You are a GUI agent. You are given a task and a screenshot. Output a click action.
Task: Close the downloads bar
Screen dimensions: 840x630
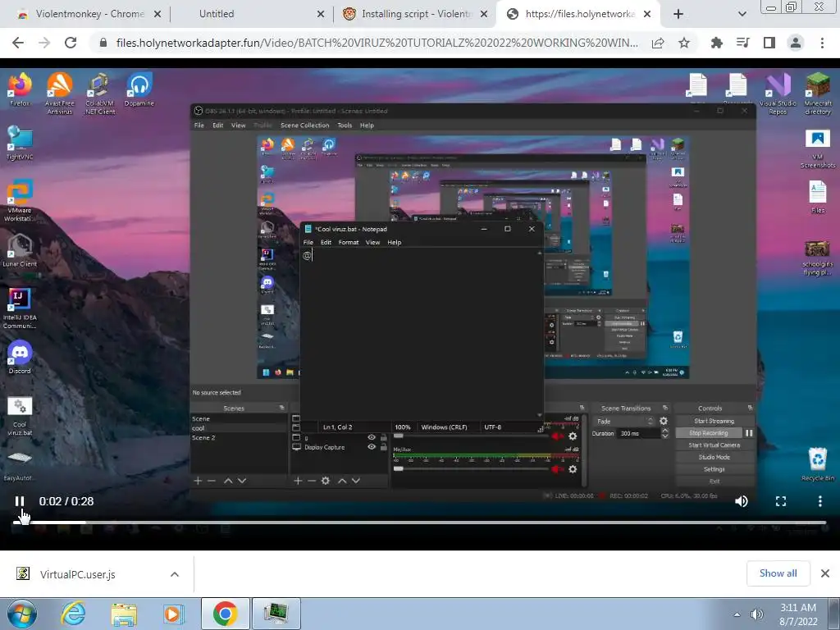[x=825, y=573]
